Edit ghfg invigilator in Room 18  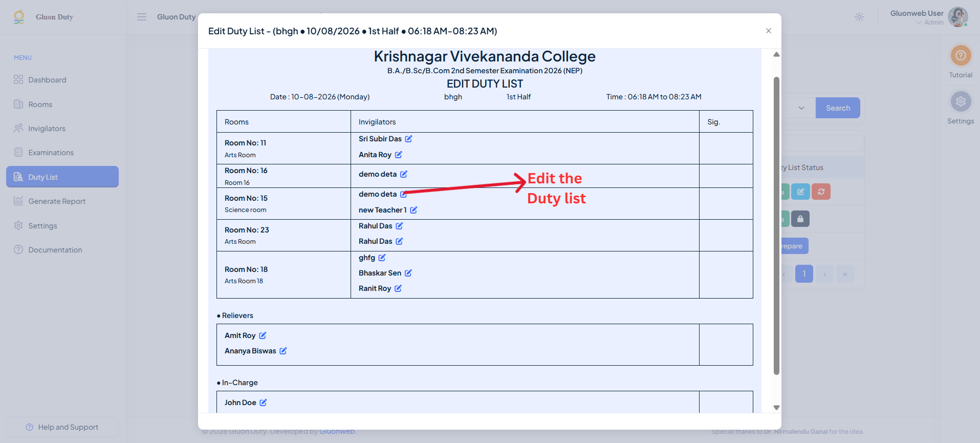(x=382, y=258)
